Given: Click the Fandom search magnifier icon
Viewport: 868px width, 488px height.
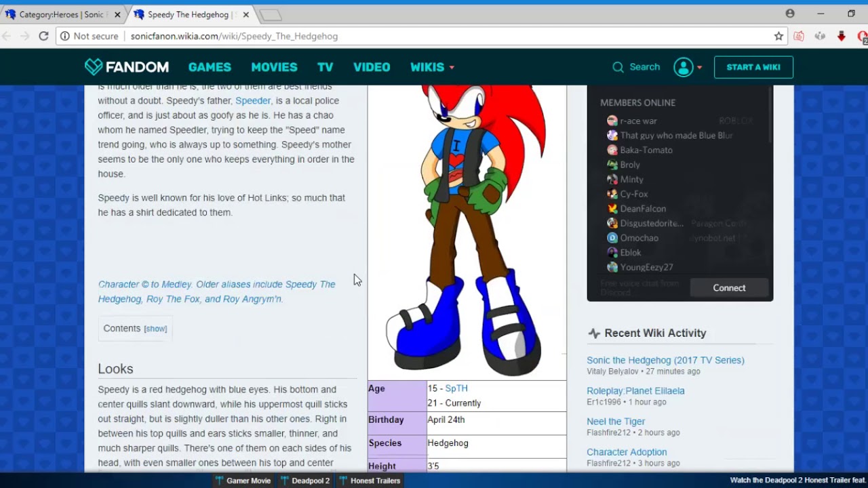Looking at the screenshot, I should coord(618,67).
